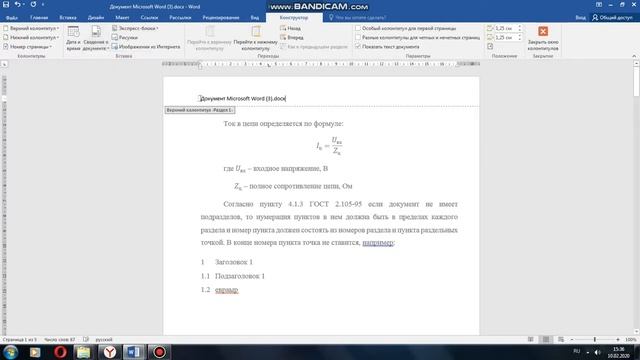This screenshot has height=360, width=640.
Task: Switch to Web Layout view icon
Action: (x=561, y=340)
